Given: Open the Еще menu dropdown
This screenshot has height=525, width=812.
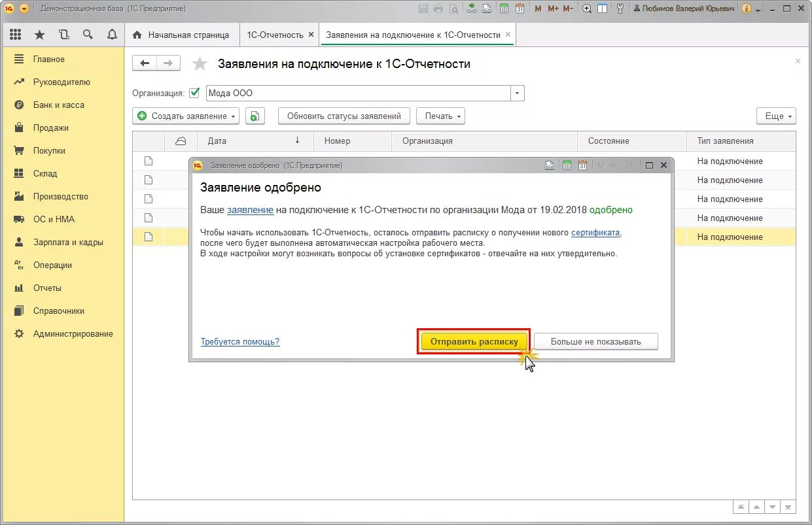Looking at the screenshot, I should pos(777,116).
